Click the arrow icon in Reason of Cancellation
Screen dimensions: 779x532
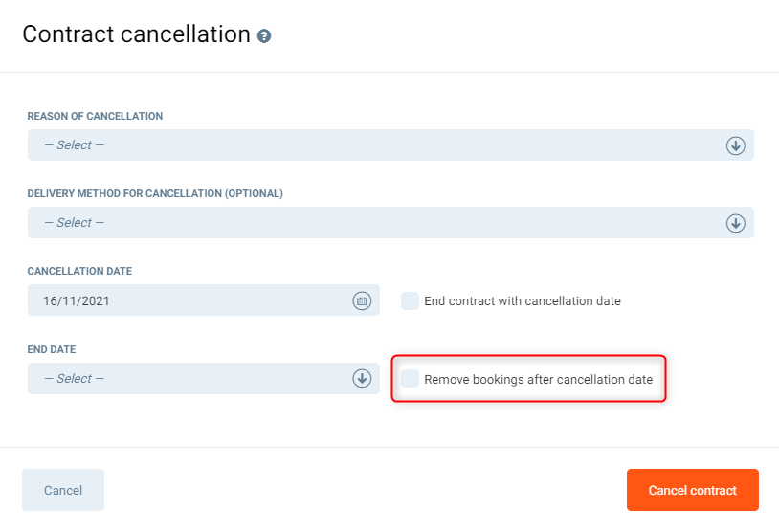735,145
